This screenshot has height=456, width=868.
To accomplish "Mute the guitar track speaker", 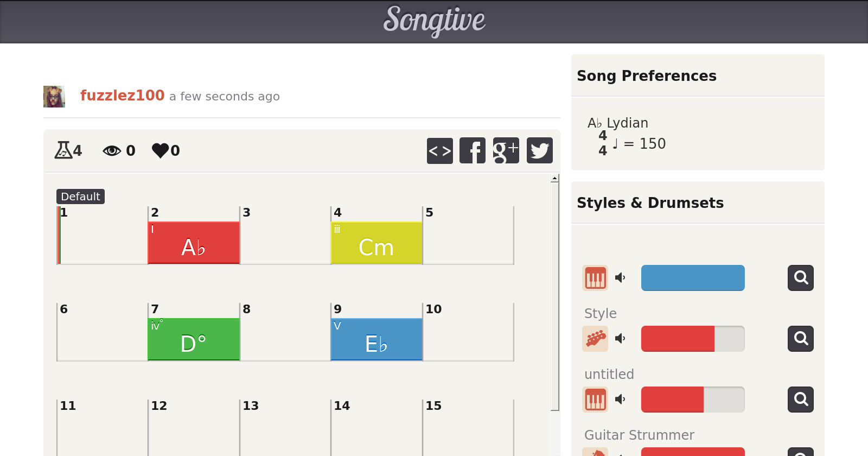I will [620, 339].
